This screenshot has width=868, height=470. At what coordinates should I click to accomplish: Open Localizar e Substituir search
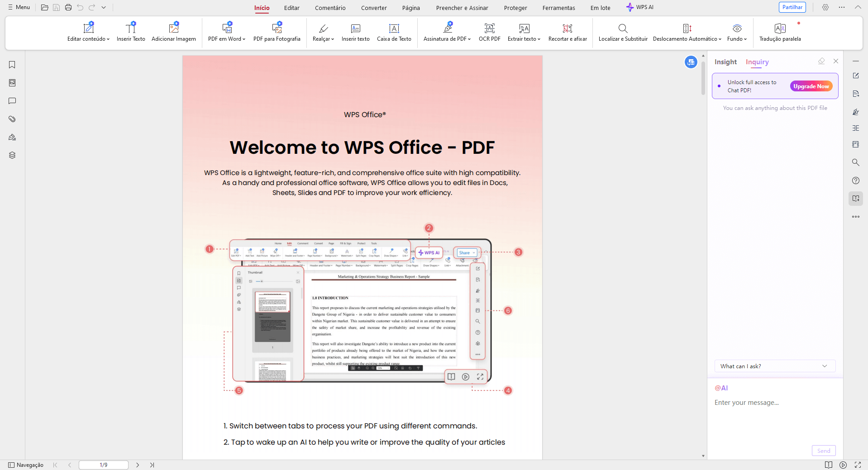coord(623,32)
